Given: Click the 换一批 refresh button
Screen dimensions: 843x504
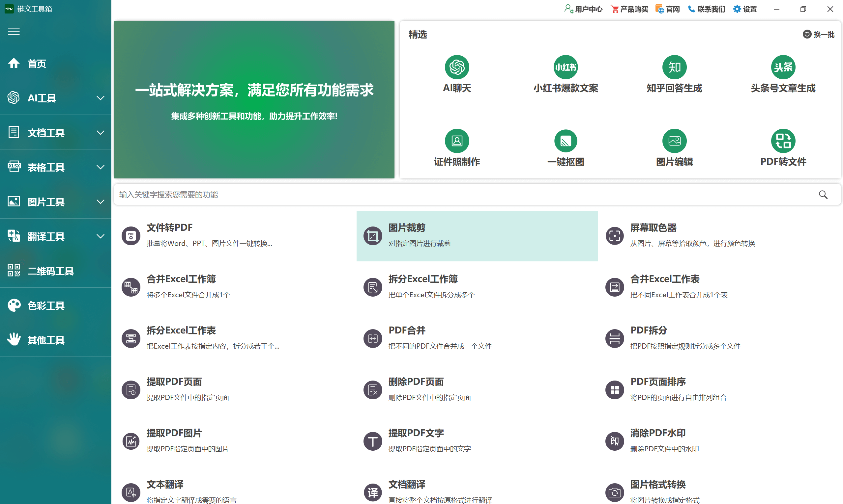Looking at the screenshot, I should tap(819, 34).
